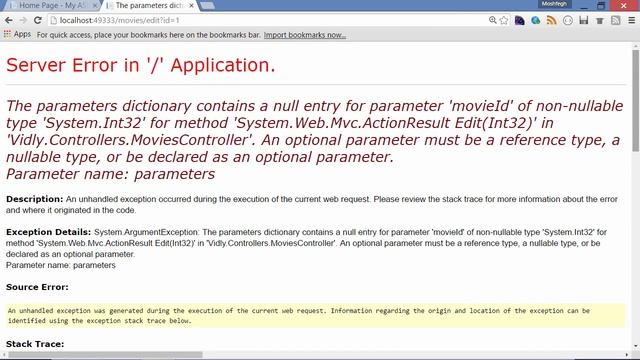Click the 'Stack Trace:' label
640x360 pixels.
tap(35, 344)
